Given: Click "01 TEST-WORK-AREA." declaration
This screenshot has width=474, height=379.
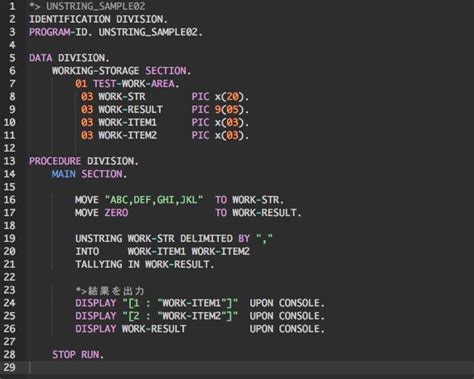Looking at the screenshot, I should tap(127, 84).
